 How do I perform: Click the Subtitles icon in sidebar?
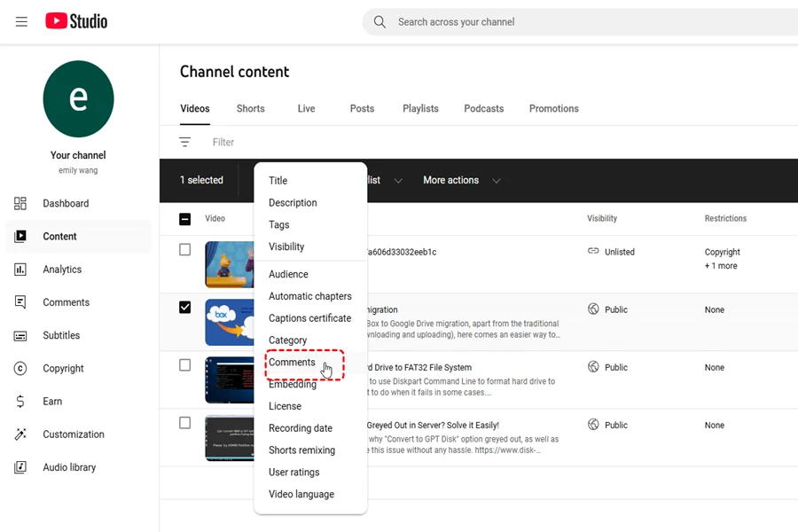tap(20, 335)
